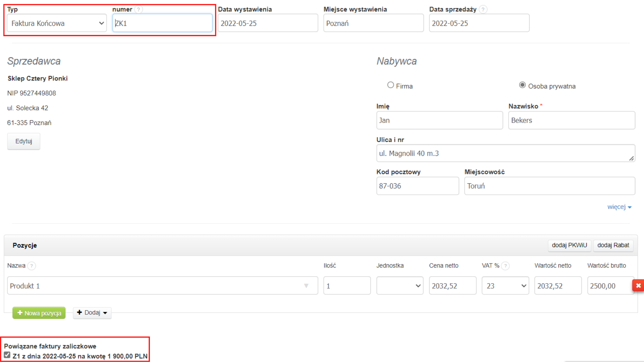Click the Imię field containing Jan
This screenshot has width=644, height=362.
tap(439, 120)
